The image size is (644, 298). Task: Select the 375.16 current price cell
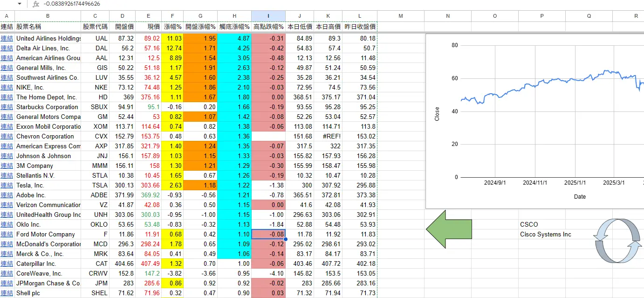pos(149,97)
